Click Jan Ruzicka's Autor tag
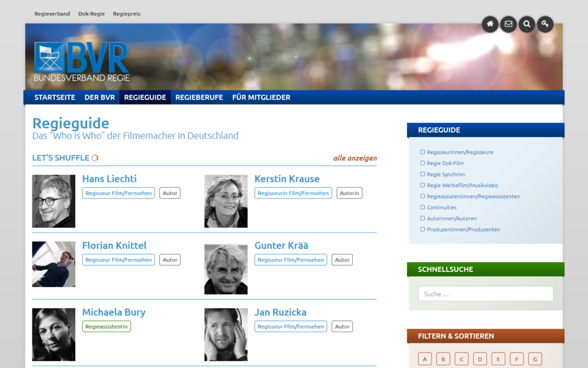 342,326
